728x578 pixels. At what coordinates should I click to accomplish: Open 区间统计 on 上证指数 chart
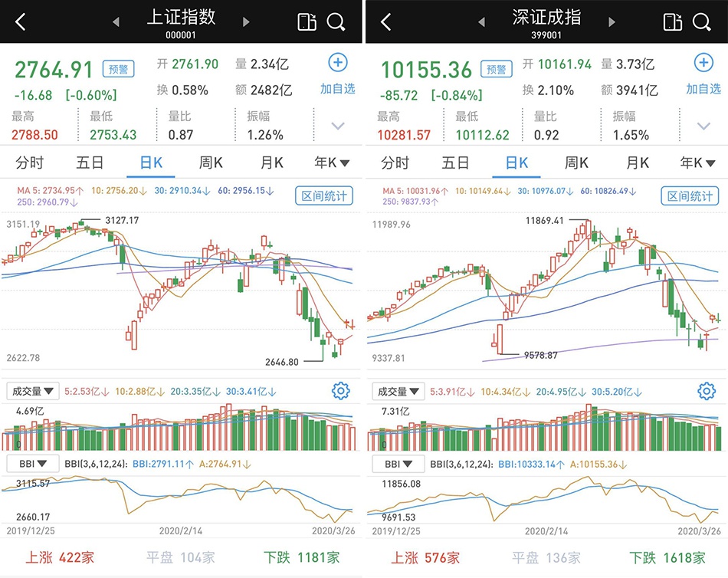click(x=324, y=195)
